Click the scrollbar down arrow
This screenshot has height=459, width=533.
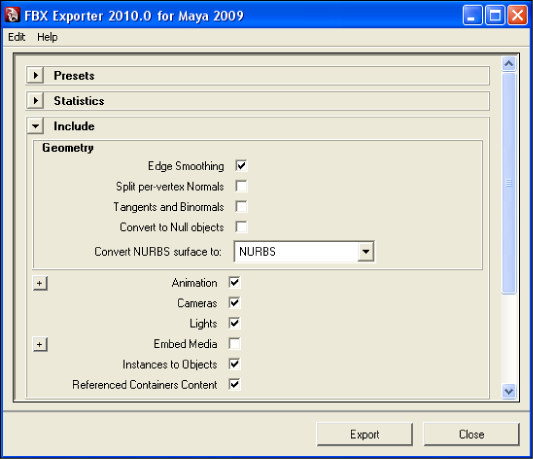pos(509,391)
